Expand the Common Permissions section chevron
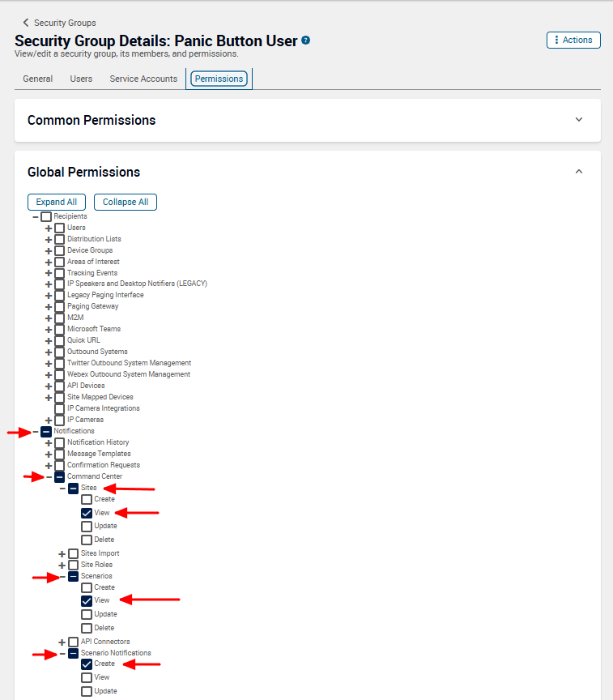The height and width of the screenshot is (700, 613). (x=579, y=120)
